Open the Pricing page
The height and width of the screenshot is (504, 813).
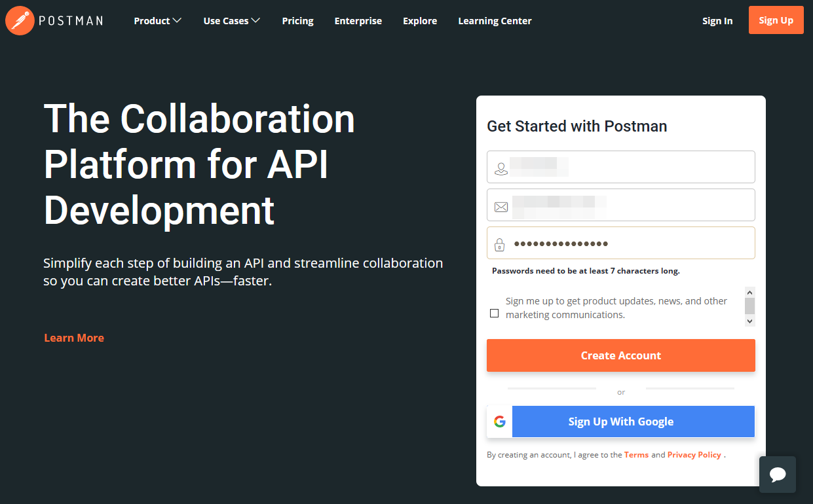click(x=298, y=21)
